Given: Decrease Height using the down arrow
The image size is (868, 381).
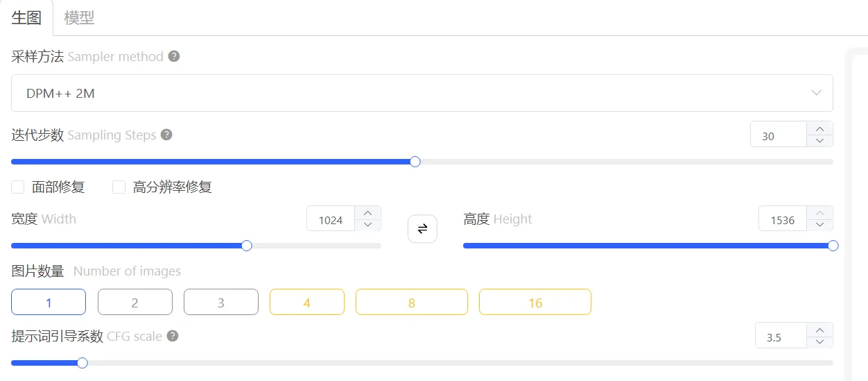Looking at the screenshot, I should (x=820, y=225).
